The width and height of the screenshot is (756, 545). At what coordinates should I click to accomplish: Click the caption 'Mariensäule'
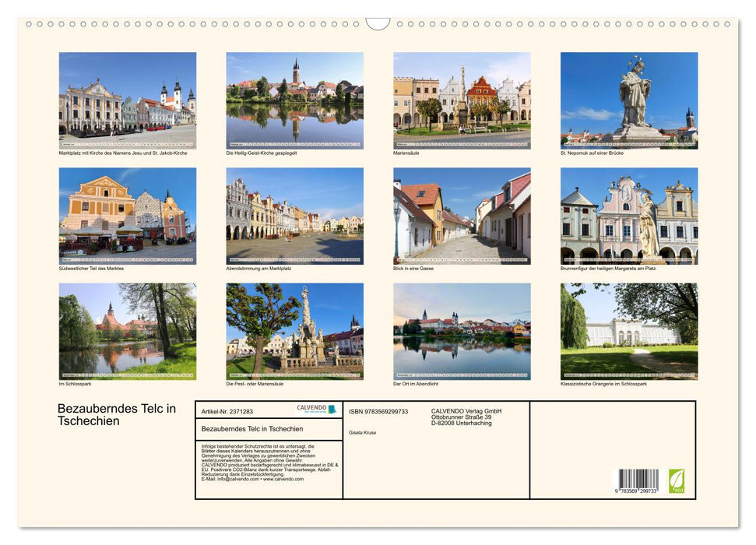(406, 153)
